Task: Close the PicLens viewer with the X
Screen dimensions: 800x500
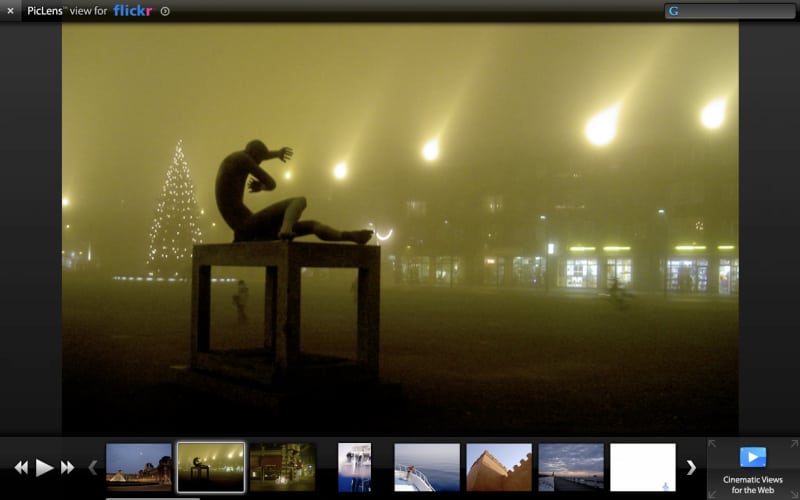Action: coord(10,11)
